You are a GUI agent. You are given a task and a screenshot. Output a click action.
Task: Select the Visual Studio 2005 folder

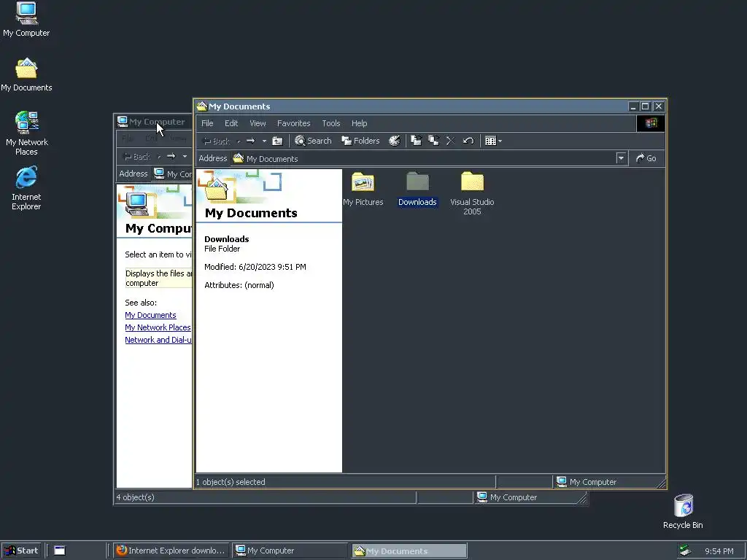pyautogui.click(x=472, y=194)
